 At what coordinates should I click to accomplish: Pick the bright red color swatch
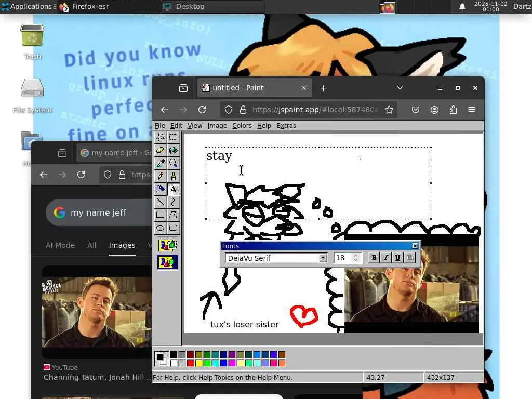190,363
